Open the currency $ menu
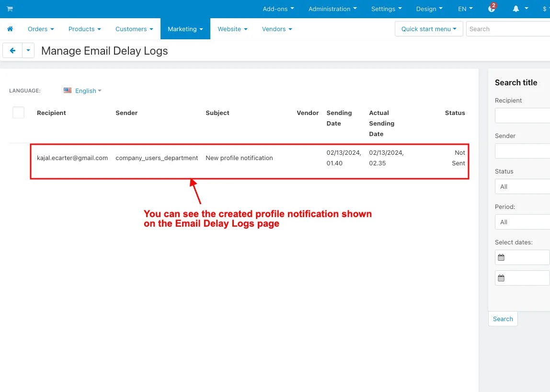Viewport: 550px width, 392px height. pyautogui.click(x=546, y=9)
